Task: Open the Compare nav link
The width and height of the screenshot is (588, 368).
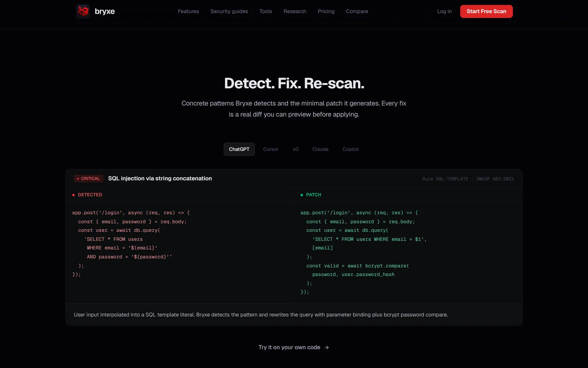Action: coord(357,11)
